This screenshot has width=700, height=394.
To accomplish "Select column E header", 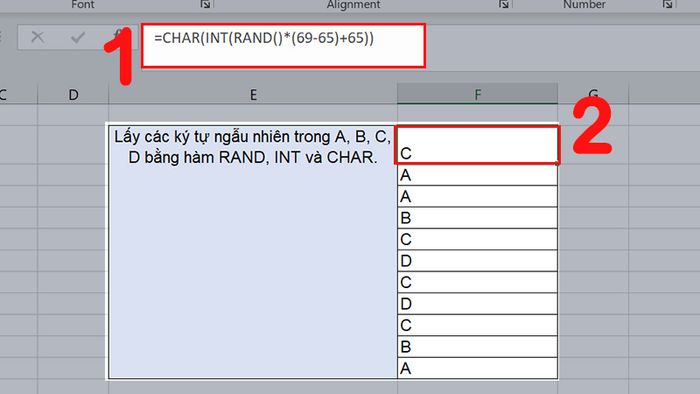I will [253, 94].
